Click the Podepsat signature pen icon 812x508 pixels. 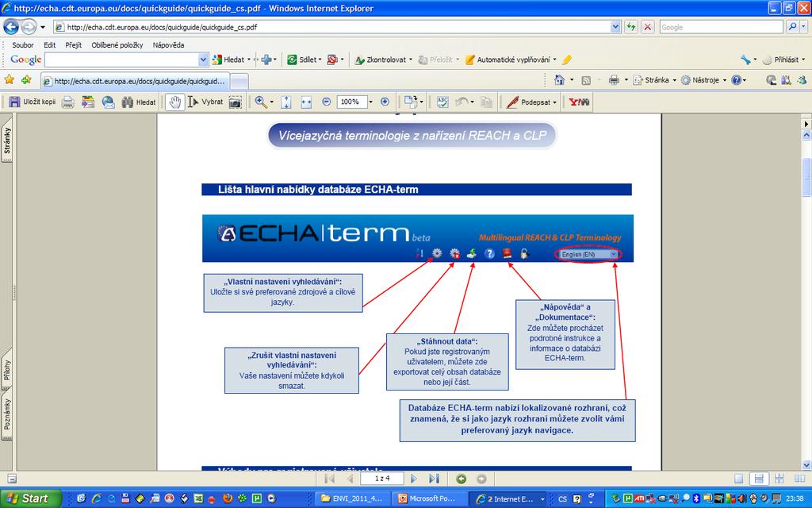(x=513, y=102)
